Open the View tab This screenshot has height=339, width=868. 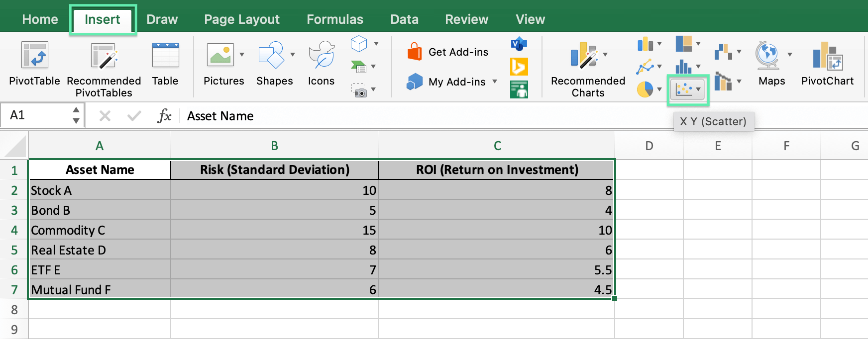point(530,19)
